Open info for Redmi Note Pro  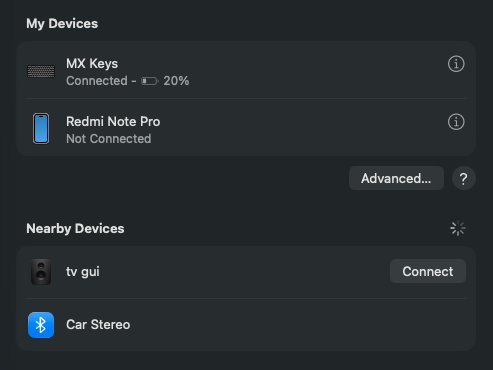[x=456, y=122]
